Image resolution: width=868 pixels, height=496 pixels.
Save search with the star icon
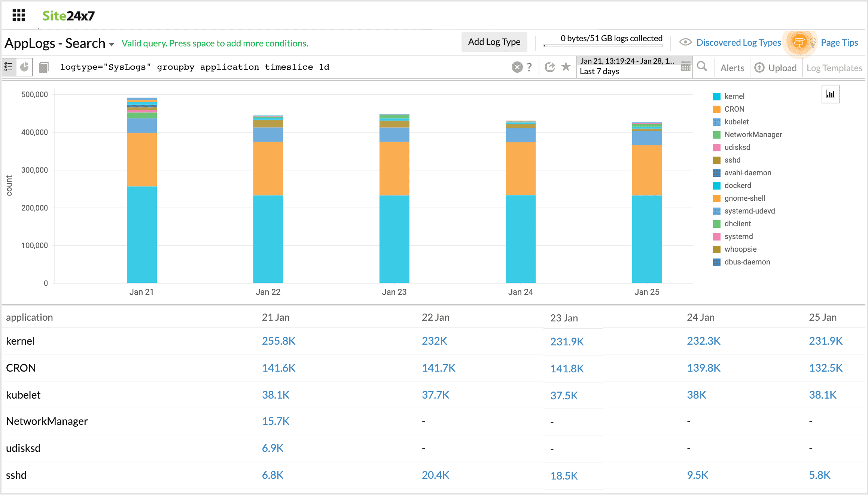566,67
